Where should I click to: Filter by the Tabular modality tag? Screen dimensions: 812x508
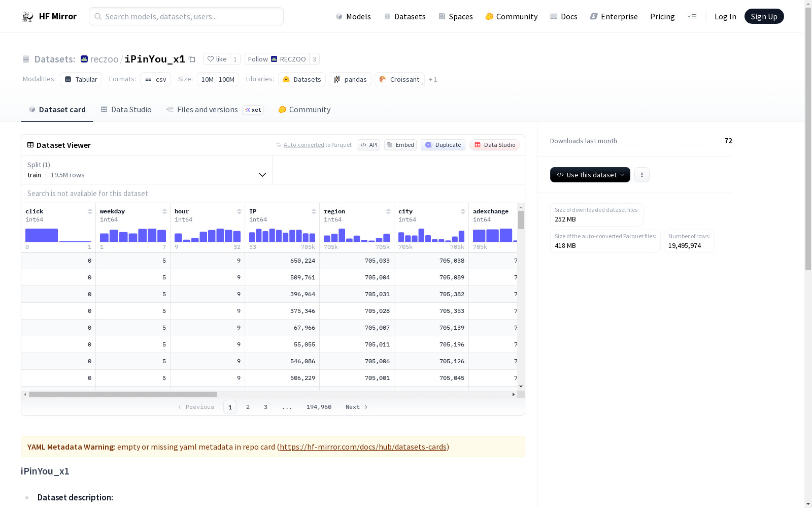pos(81,79)
